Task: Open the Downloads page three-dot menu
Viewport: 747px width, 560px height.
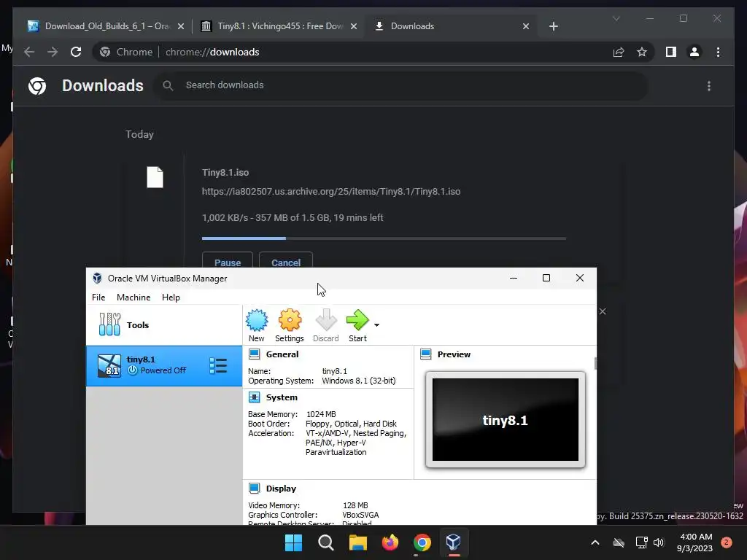Action: click(709, 86)
